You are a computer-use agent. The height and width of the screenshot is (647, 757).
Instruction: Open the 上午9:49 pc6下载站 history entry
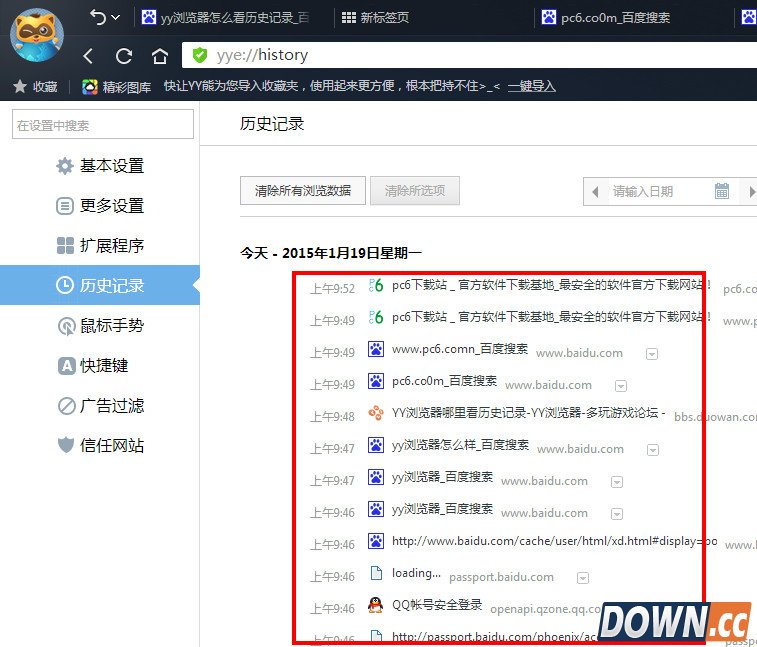pyautogui.click(x=550, y=317)
